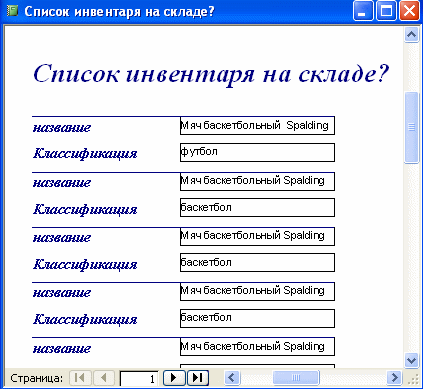Minimize the report window

point(363,11)
